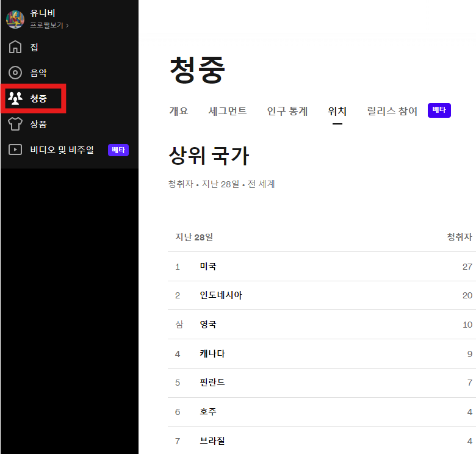The image size is (476, 454).
Task: Click listener count 27 for 미국
Action: [x=467, y=267]
